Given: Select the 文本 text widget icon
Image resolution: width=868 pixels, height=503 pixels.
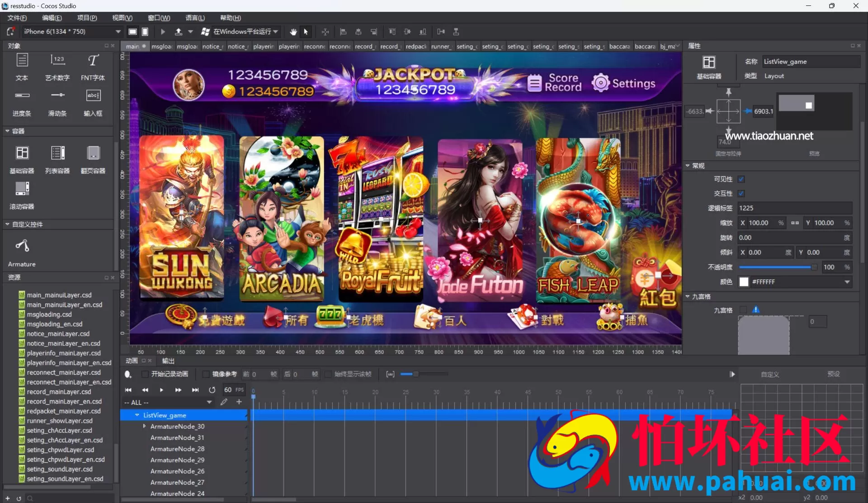Looking at the screenshot, I should click(22, 60).
